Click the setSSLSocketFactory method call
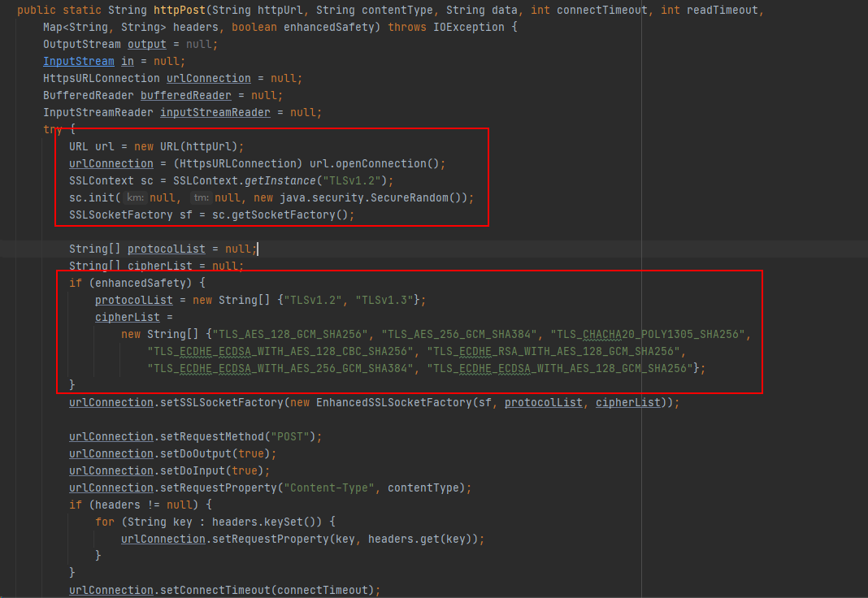 click(x=221, y=403)
